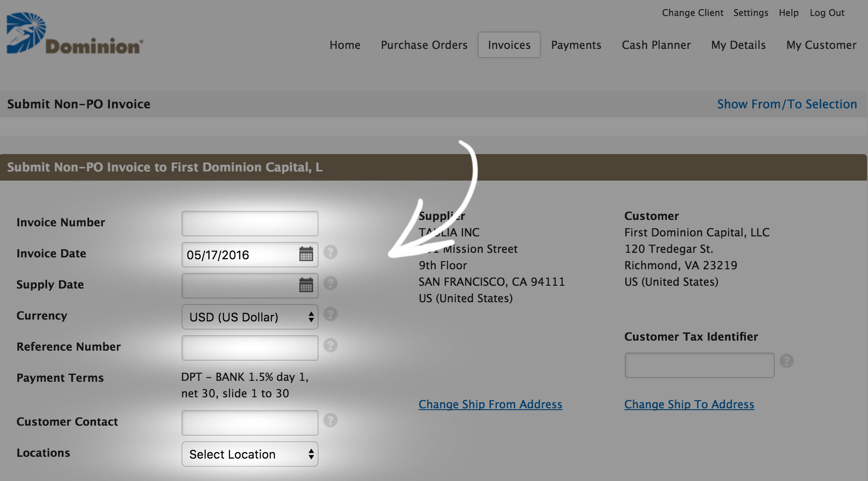This screenshot has height=481, width=868.
Task: Open the My Customer tab
Action: tap(821, 45)
